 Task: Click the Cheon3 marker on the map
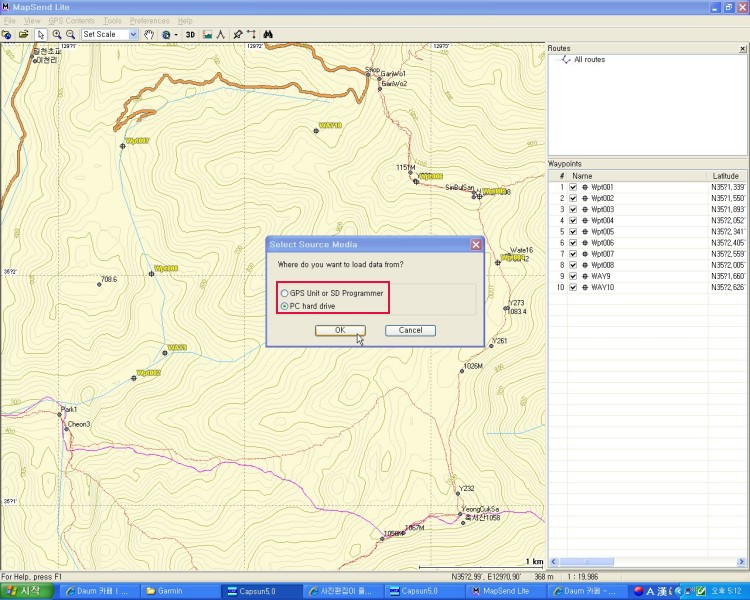click(66, 429)
